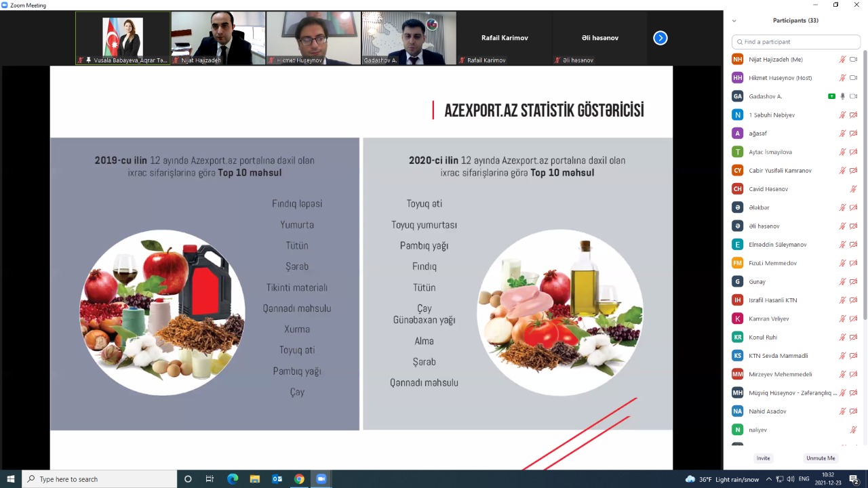The height and width of the screenshot is (488, 868).
Task: Click Mirzeyev Mehemmedeli muted mic icon
Action: click(843, 374)
